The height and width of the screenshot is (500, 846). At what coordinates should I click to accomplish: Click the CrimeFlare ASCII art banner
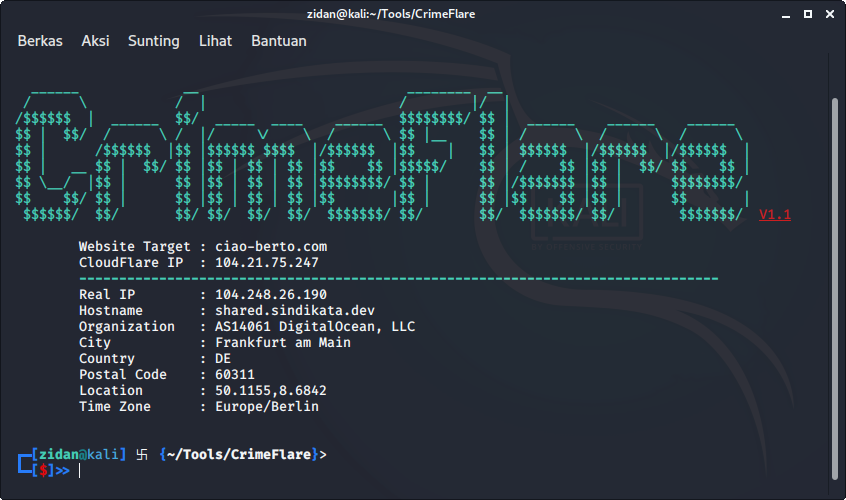382,156
